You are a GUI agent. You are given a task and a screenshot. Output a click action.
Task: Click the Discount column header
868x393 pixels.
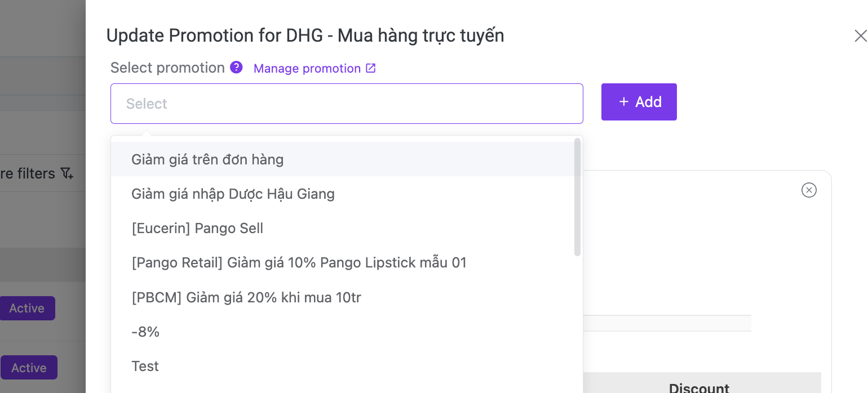pos(699,387)
